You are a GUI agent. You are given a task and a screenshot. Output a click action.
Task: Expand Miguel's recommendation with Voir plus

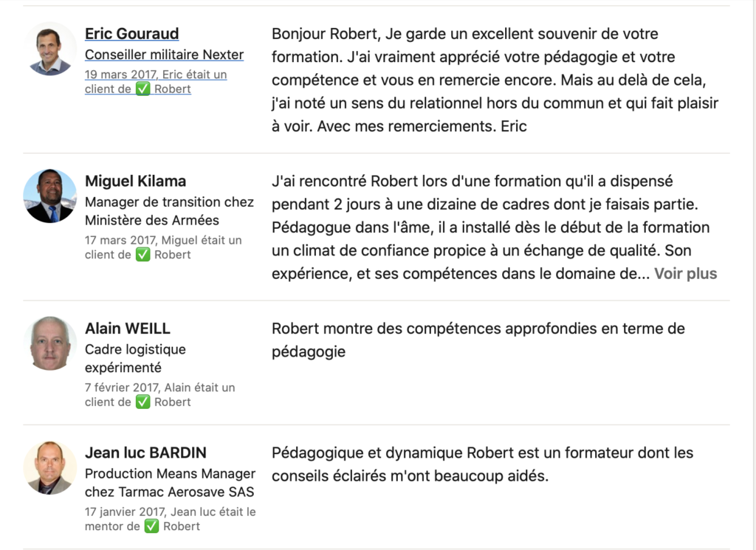685,274
